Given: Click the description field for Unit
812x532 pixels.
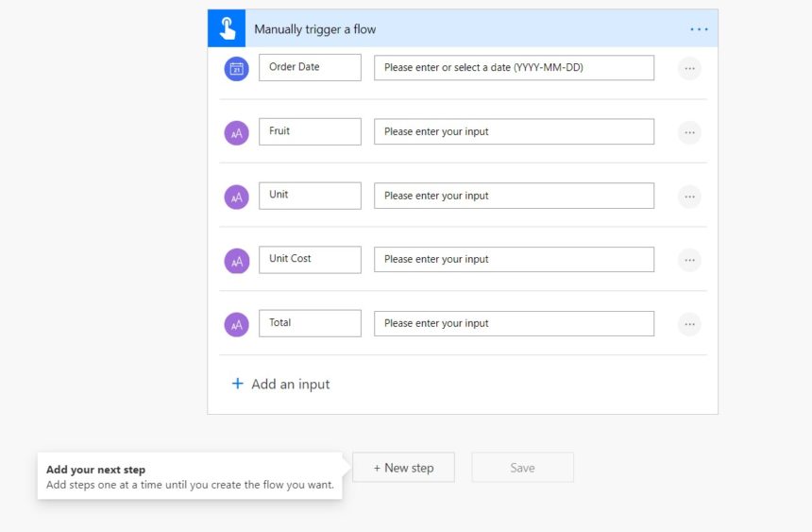Looking at the screenshot, I should click(x=515, y=196).
